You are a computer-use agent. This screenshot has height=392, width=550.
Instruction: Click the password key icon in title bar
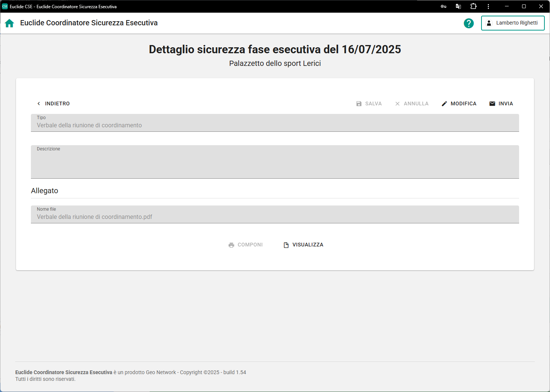coord(444,6)
